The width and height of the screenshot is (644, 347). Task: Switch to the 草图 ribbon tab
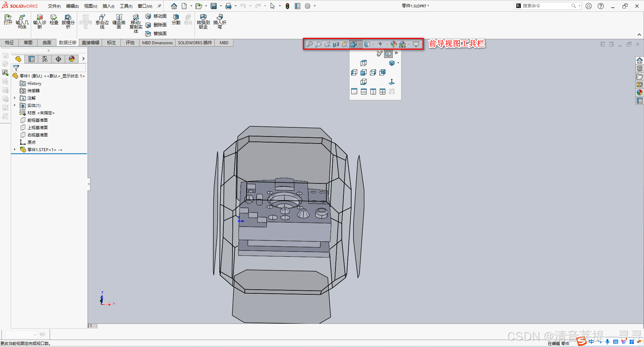click(28, 43)
